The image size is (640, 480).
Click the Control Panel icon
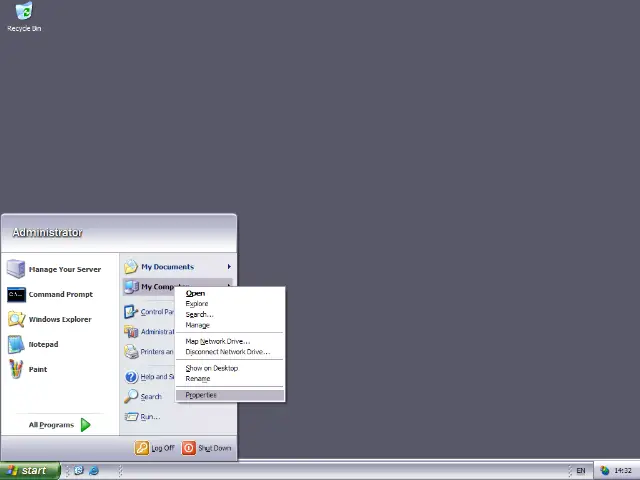click(131, 312)
